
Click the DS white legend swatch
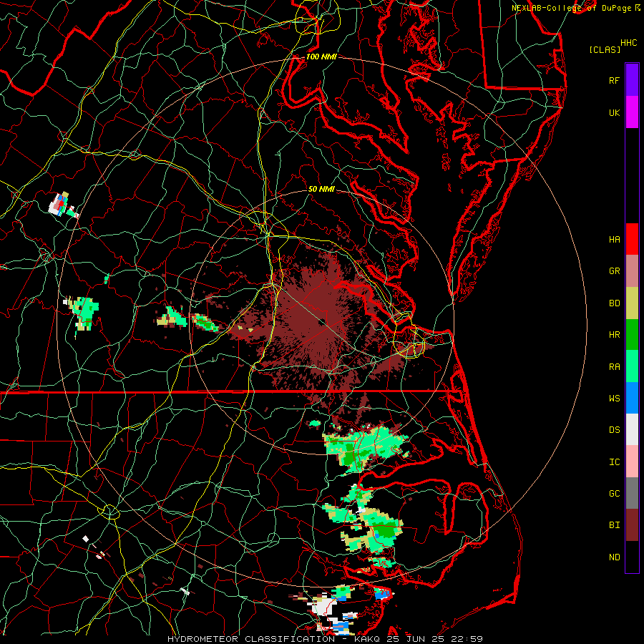[x=632, y=429]
